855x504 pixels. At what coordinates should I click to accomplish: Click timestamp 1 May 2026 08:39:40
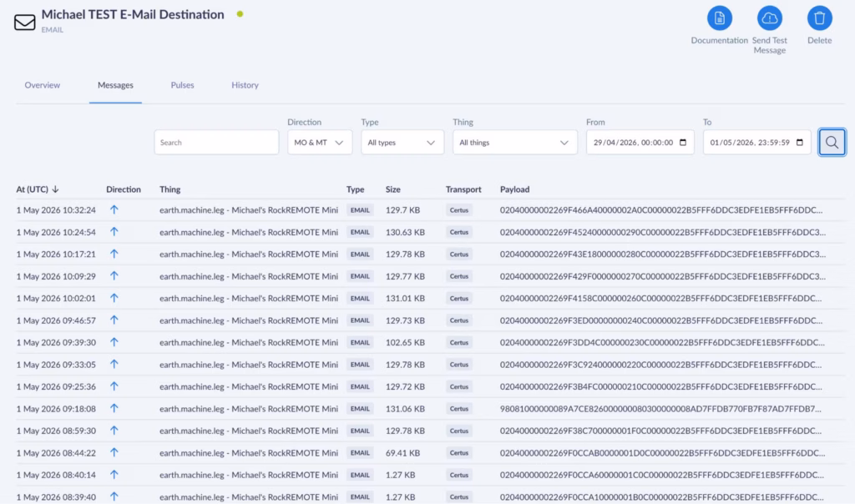56,497
